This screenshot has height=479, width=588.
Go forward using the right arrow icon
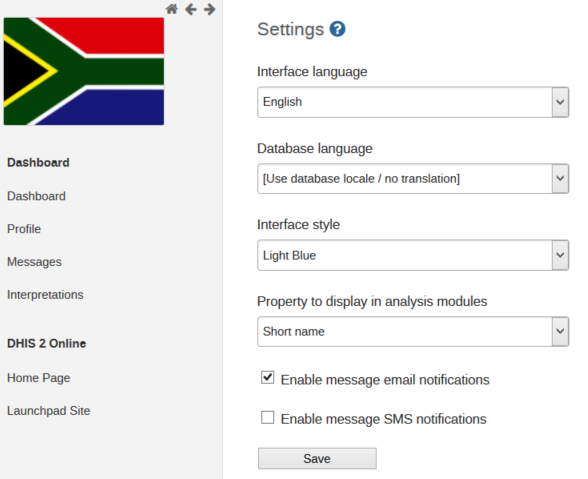[x=210, y=9]
